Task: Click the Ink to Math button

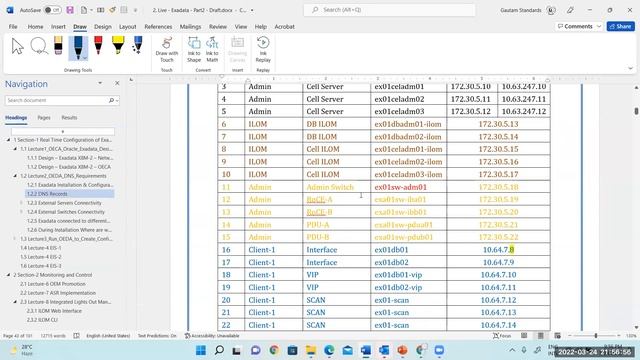Action: click(212, 49)
